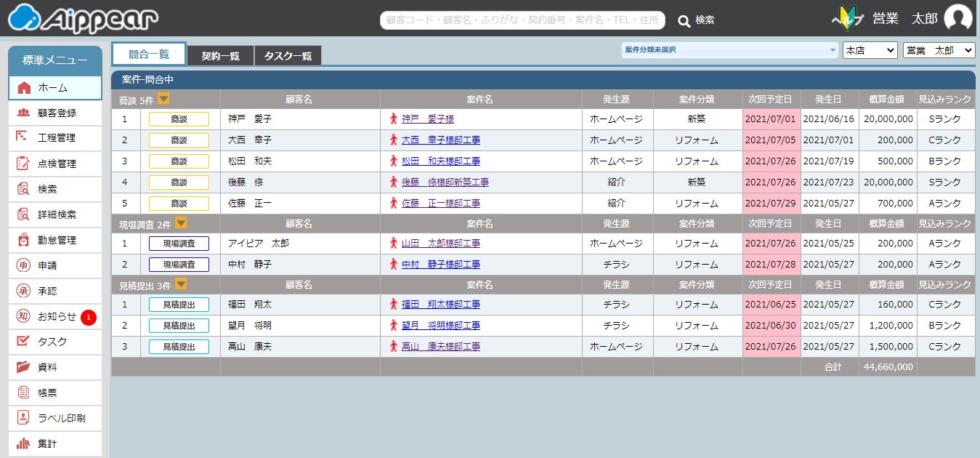Click the home icon in sidebar

tap(24, 88)
